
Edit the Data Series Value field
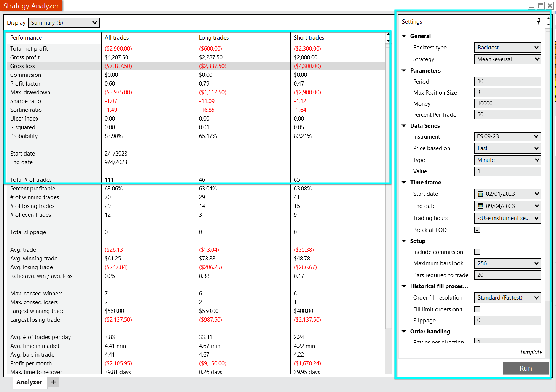[508, 171]
